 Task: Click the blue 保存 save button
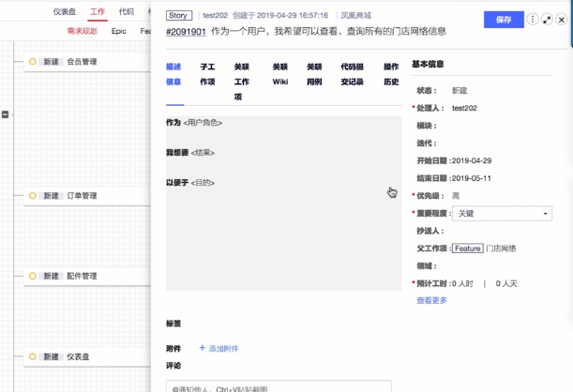pyautogui.click(x=504, y=20)
